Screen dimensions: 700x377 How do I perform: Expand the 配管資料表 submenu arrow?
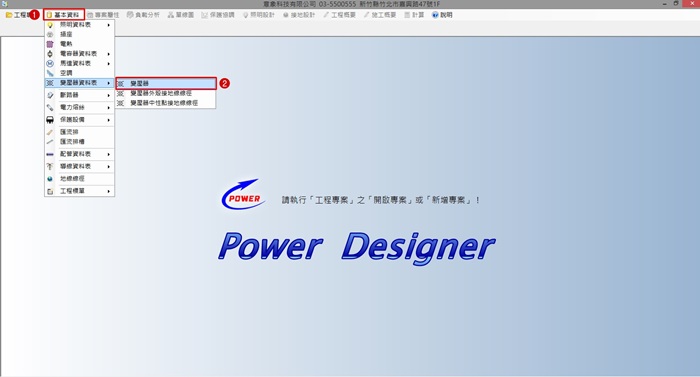click(108, 154)
